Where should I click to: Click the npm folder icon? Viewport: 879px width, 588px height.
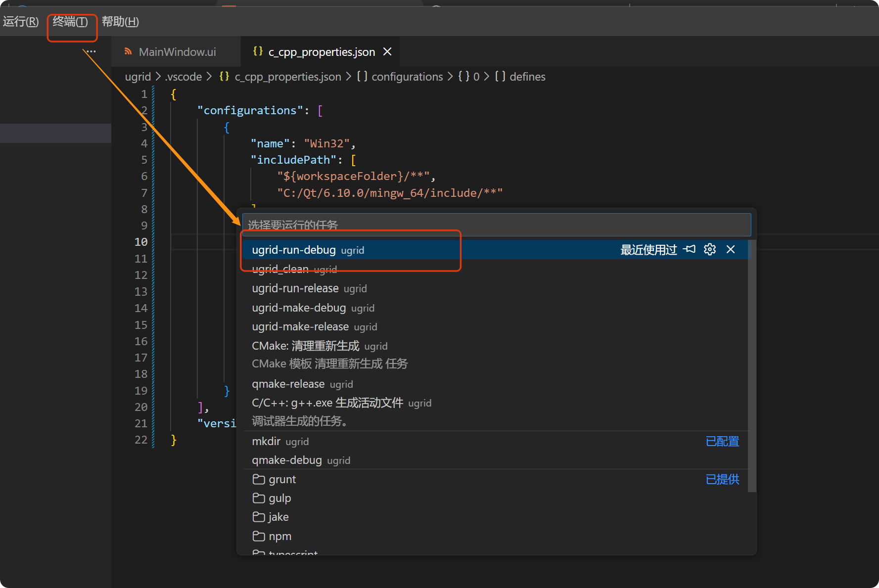[x=258, y=536]
